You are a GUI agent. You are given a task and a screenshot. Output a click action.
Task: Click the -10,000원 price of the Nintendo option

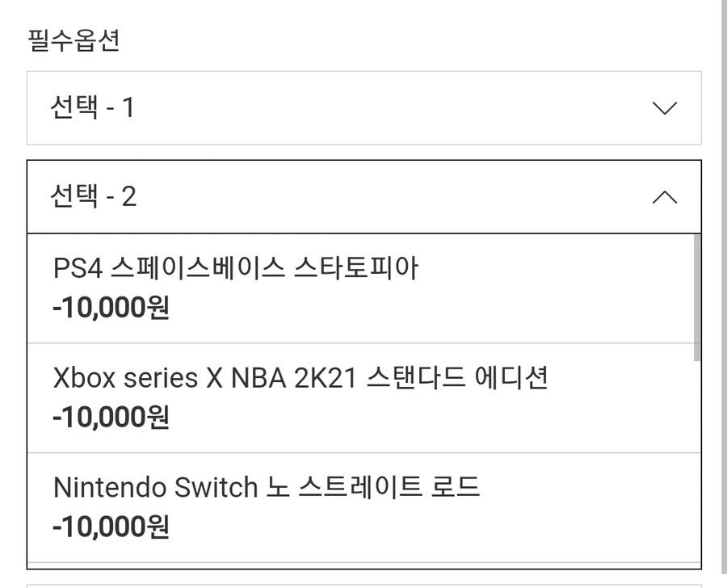coord(111,526)
